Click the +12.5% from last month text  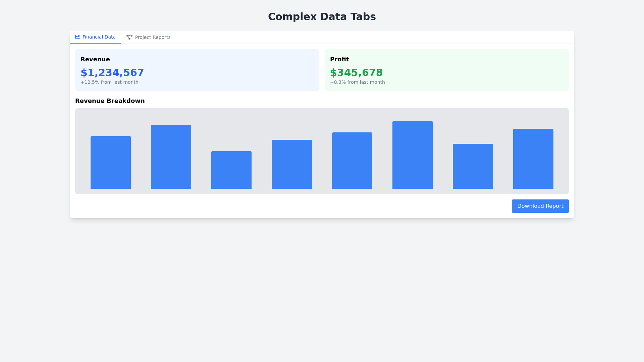(109, 82)
